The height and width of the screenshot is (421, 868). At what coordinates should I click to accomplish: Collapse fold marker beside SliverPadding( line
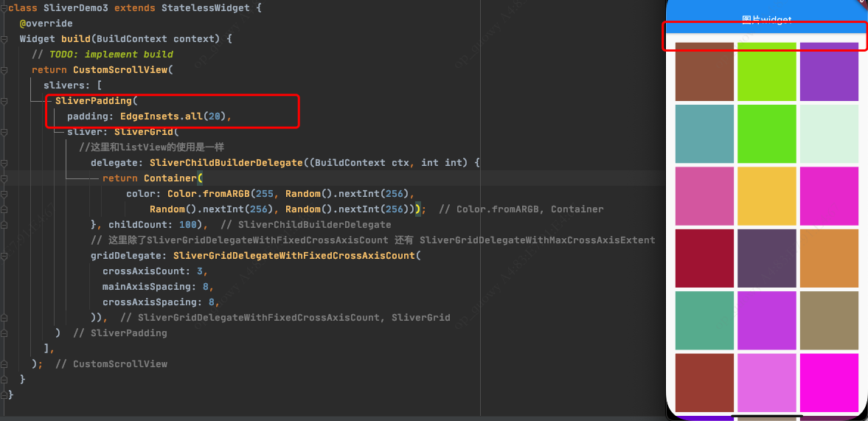[x=4, y=101]
